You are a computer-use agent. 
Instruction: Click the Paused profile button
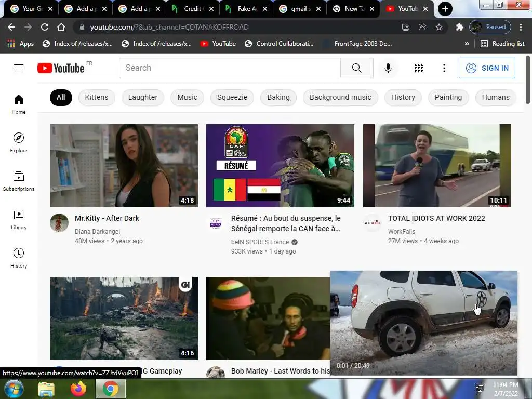490,27
